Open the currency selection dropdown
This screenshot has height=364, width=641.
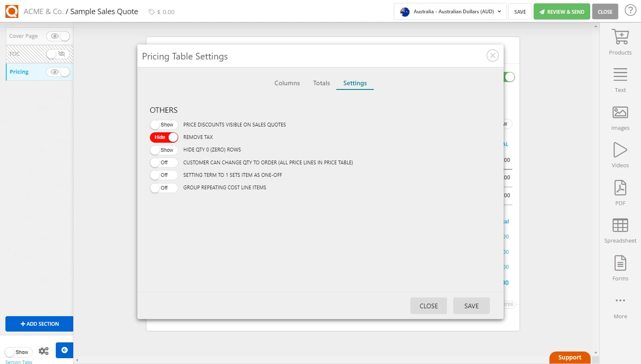pyautogui.click(x=450, y=12)
